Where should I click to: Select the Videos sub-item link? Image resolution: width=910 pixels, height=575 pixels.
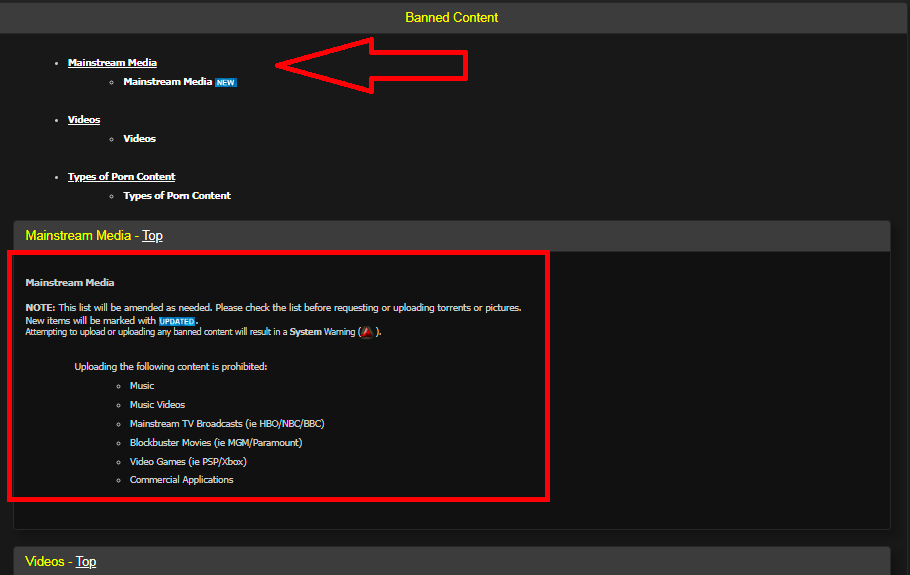[139, 139]
